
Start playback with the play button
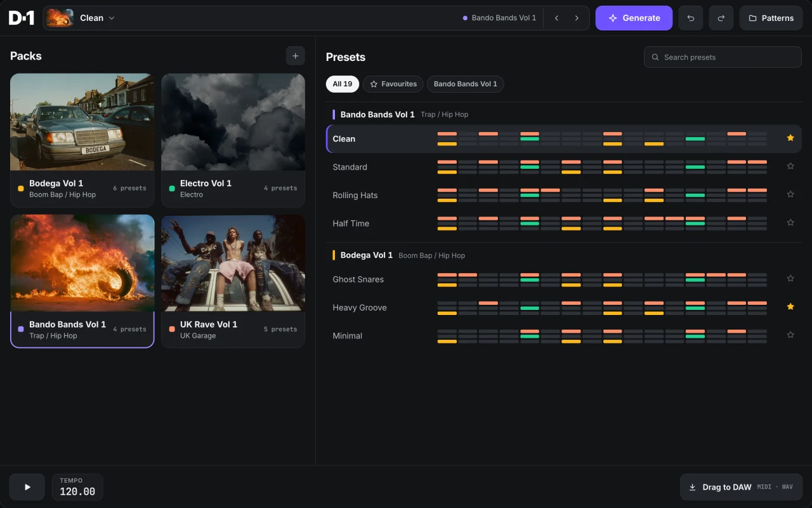(27, 487)
